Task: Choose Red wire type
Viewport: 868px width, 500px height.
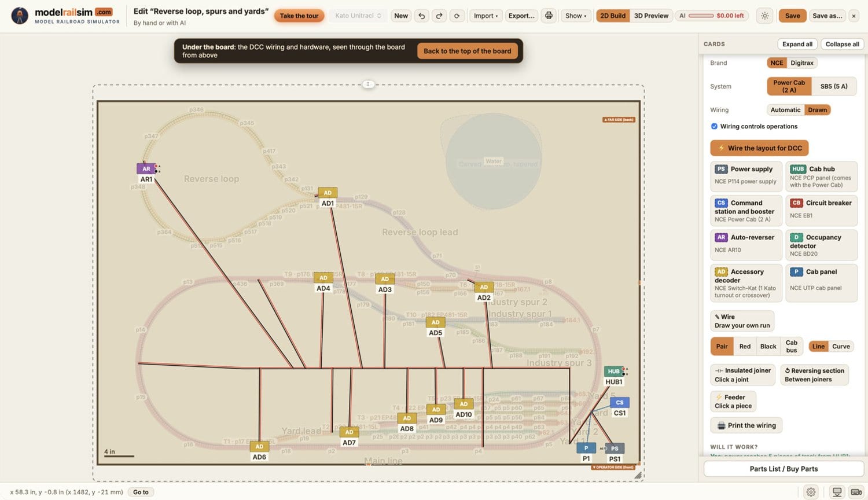Action: click(745, 347)
